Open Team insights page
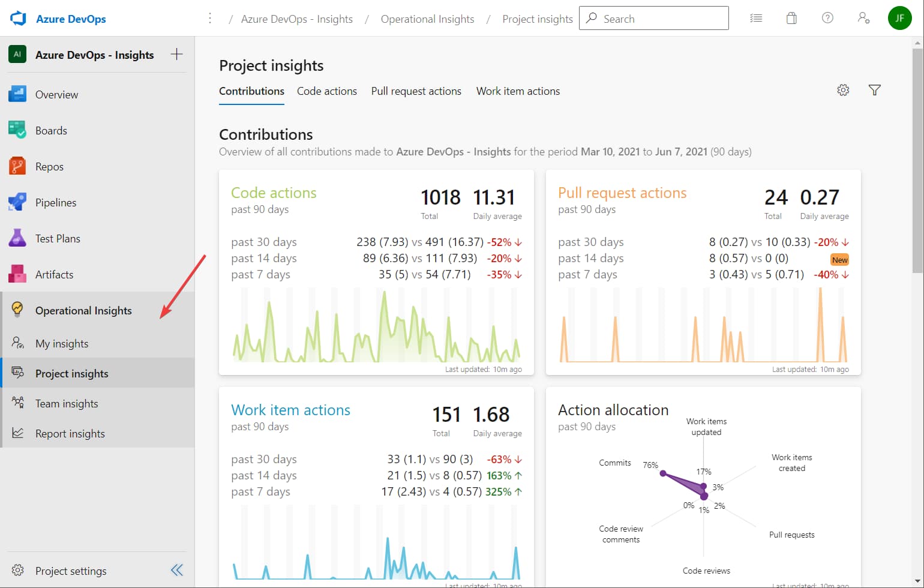This screenshot has width=924, height=588. (97, 403)
